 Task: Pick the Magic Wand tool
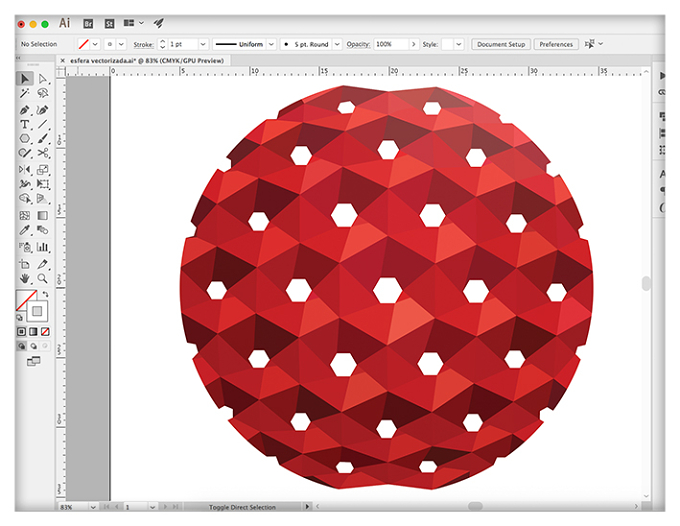(25, 93)
